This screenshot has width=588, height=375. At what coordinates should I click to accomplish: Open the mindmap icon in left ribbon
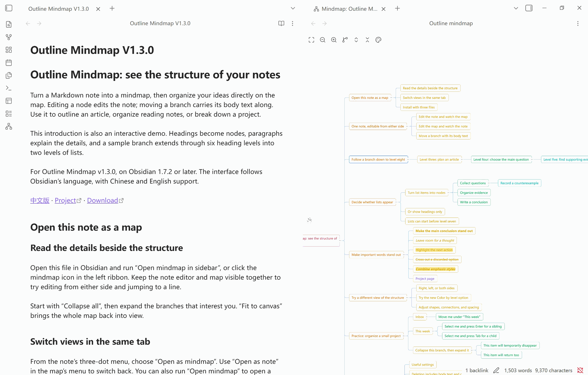coord(9,126)
